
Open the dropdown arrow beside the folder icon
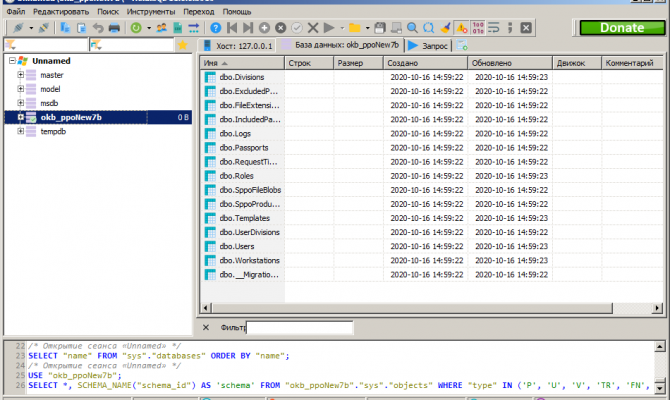pos(367,28)
